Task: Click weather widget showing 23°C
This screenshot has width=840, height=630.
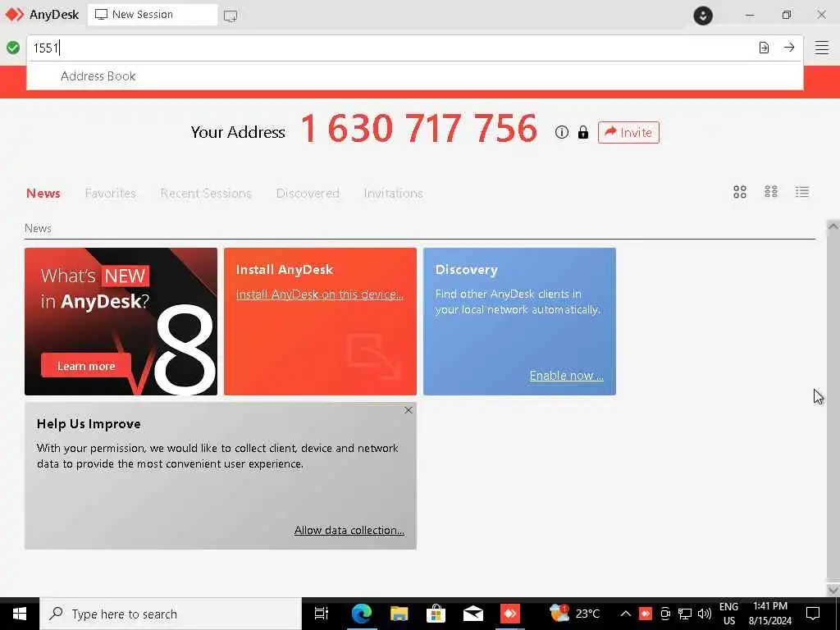Action: click(x=575, y=614)
